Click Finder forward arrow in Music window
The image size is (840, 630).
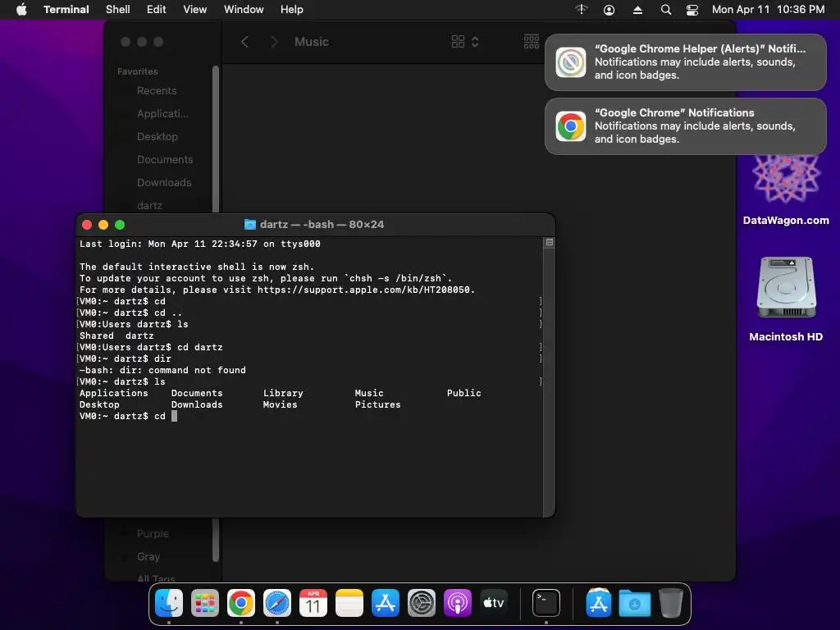click(274, 42)
